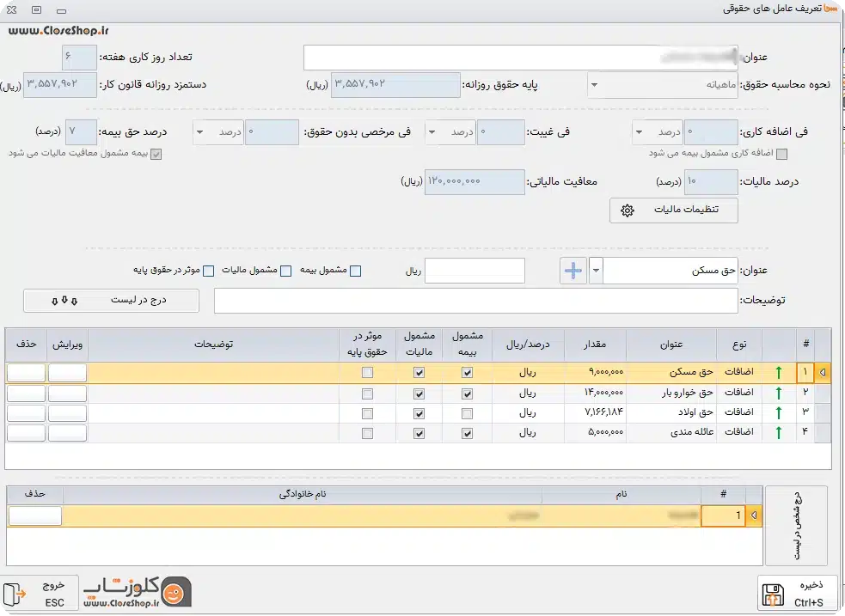Click نام خانوادگی column header
Viewport: 845px width, 616px height.
click(303, 494)
